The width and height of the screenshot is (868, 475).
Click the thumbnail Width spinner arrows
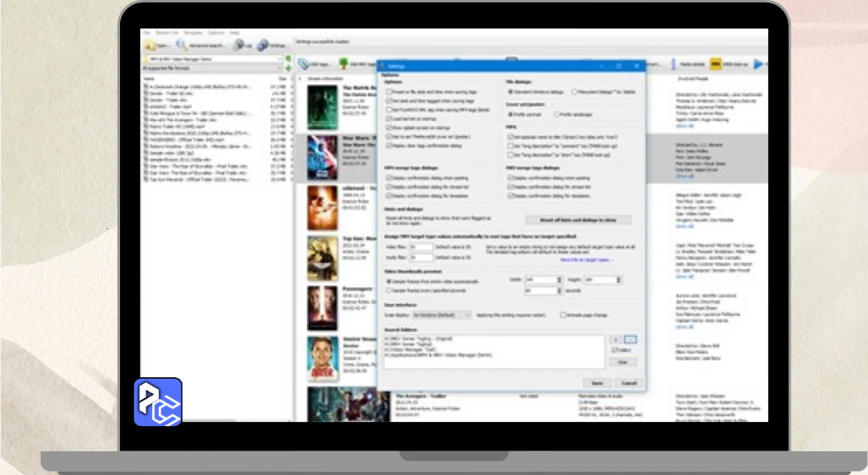560,280
